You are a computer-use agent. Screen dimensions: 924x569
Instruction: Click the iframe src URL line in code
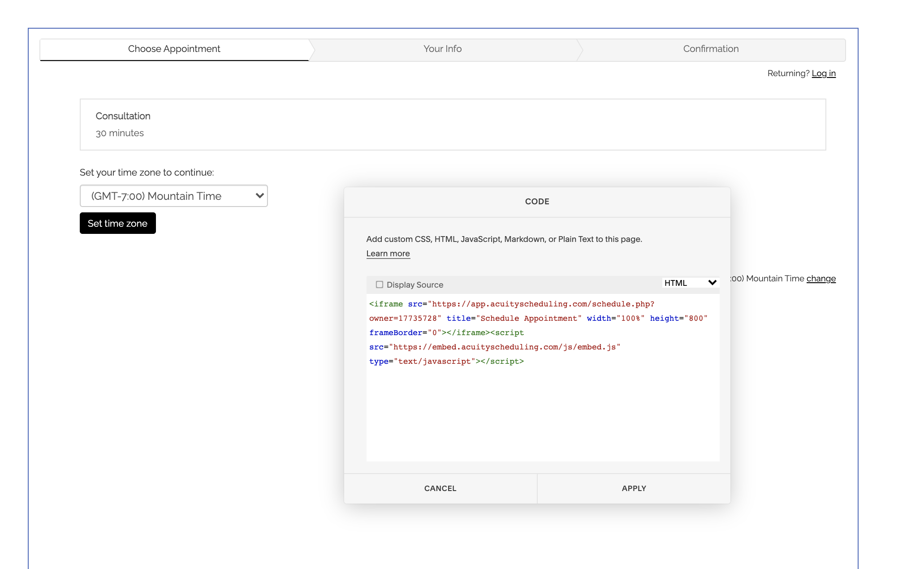point(512,304)
